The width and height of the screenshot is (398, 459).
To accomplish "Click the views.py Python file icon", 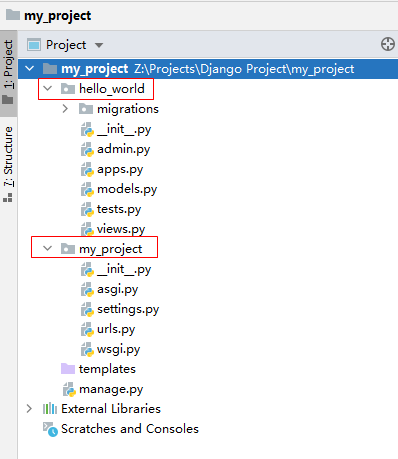I will coord(87,229).
